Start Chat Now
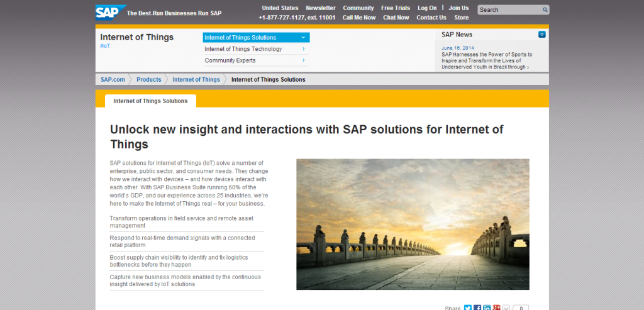This screenshot has width=644, height=310. coord(396,17)
